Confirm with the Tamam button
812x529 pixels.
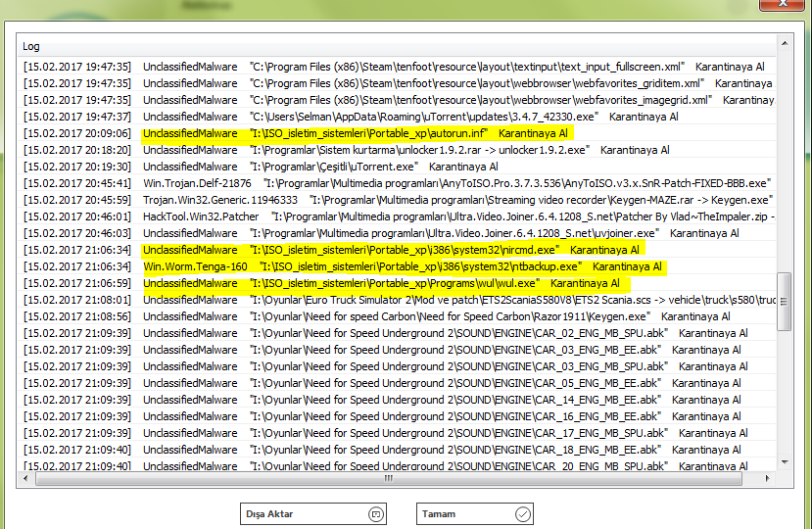[x=475, y=514]
